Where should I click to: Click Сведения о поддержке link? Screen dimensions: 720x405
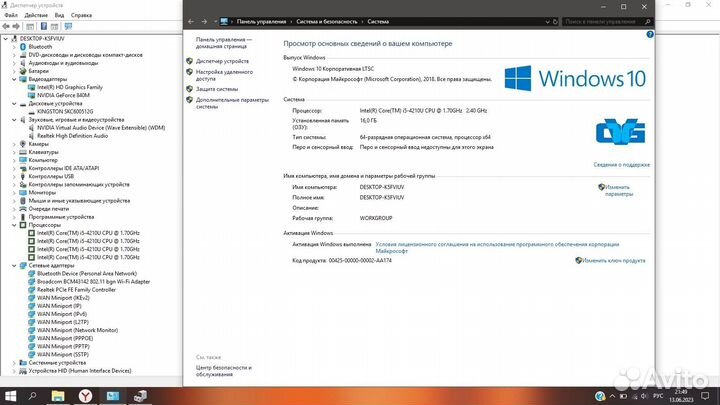pos(621,165)
